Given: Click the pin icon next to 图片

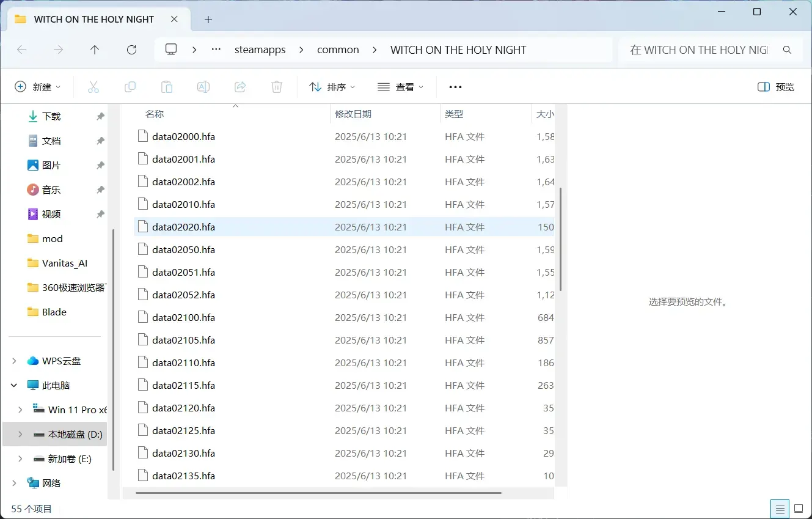Looking at the screenshot, I should pos(100,165).
